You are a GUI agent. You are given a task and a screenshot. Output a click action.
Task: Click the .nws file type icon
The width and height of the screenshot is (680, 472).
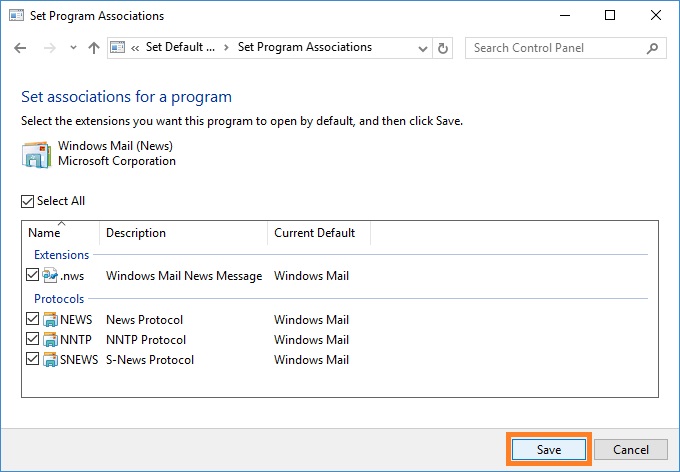(x=50, y=275)
